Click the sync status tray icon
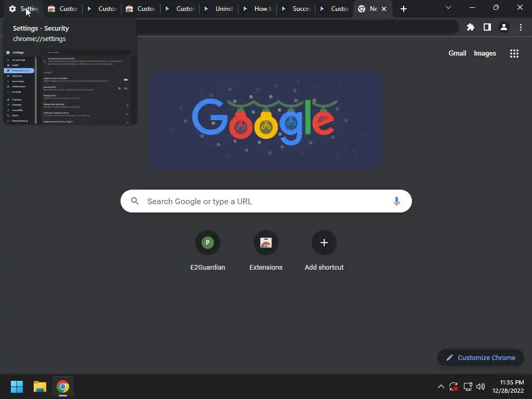Screen dimensions: 532x399 coord(453,387)
